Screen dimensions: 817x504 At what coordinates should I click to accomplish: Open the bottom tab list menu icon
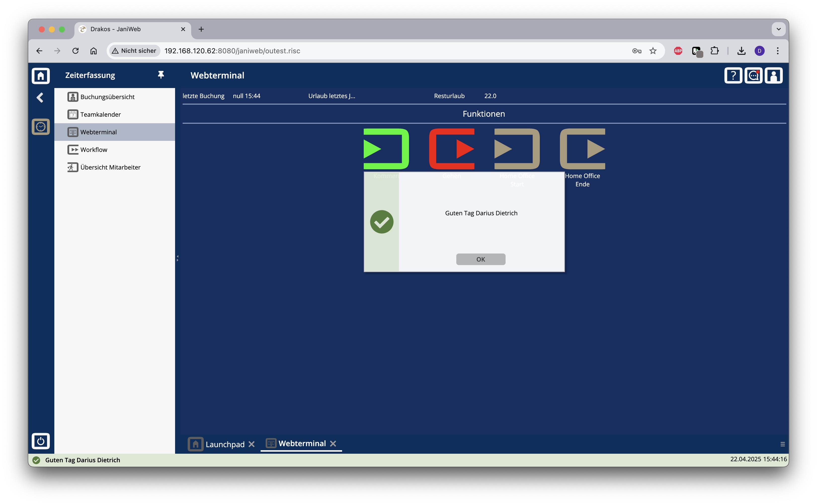pos(783,444)
